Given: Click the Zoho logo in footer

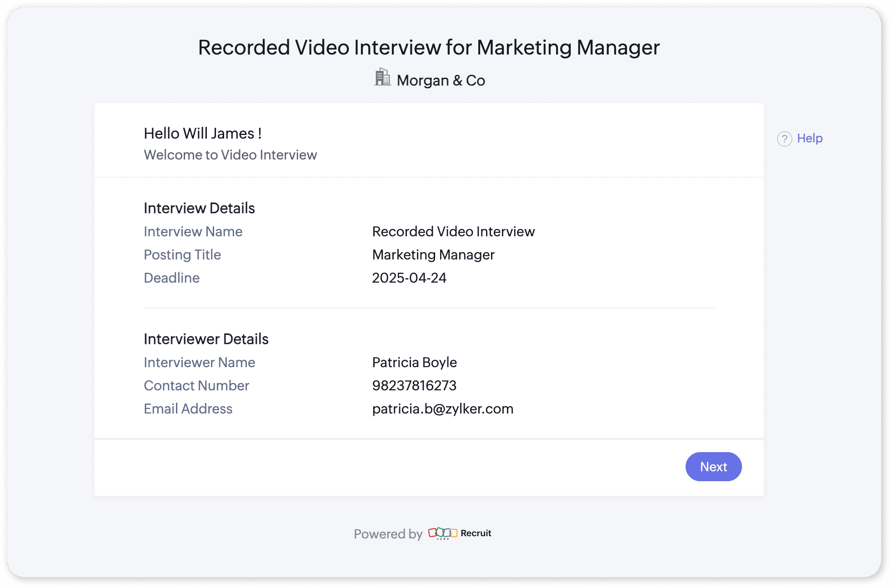Looking at the screenshot, I should coord(442,533).
